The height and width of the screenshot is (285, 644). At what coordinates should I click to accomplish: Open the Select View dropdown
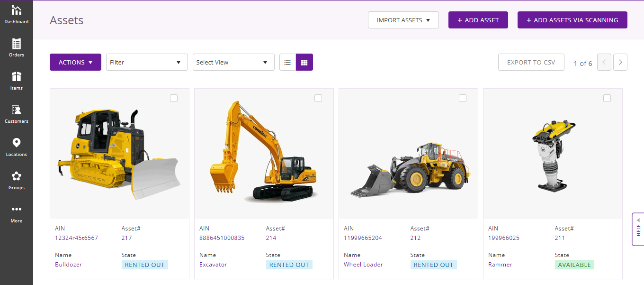pos(233,62)
